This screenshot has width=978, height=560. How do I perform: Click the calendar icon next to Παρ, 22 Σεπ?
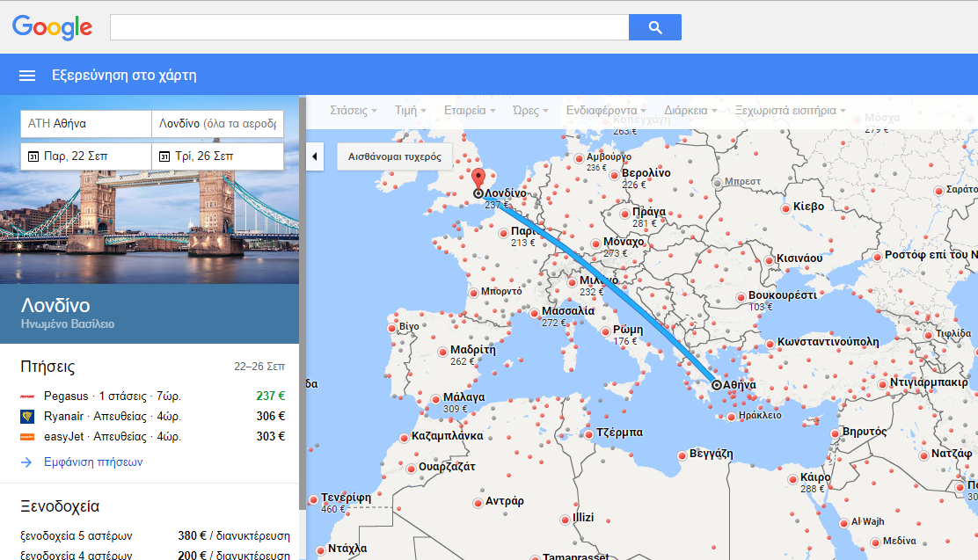32,156
